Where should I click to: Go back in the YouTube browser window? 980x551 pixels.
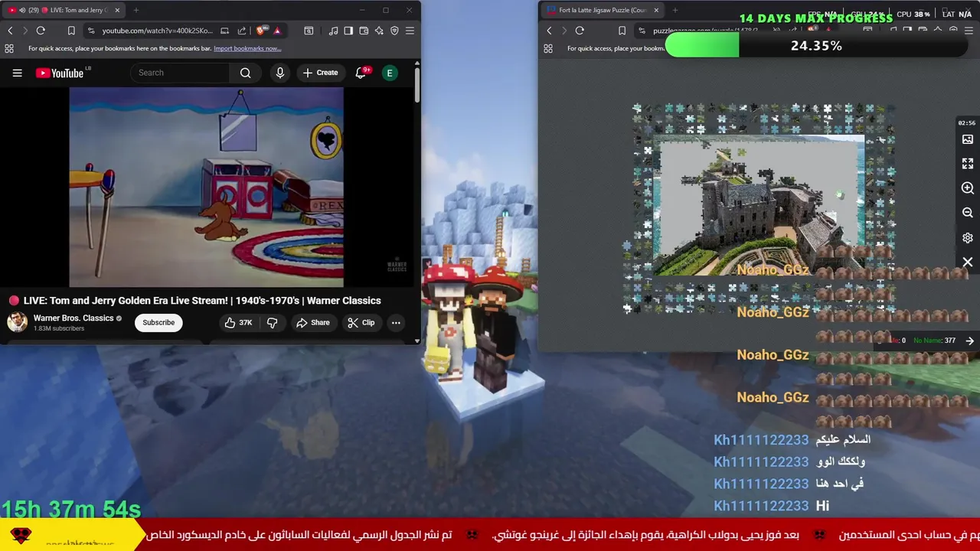[10, 31]
